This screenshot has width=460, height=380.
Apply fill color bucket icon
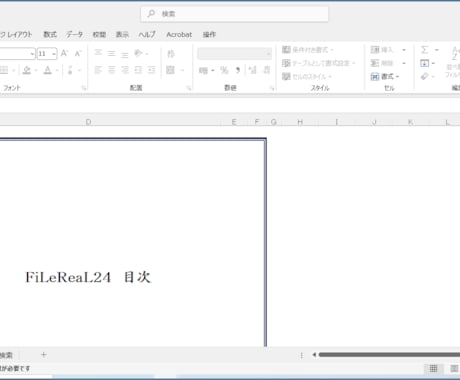[27, 70]
